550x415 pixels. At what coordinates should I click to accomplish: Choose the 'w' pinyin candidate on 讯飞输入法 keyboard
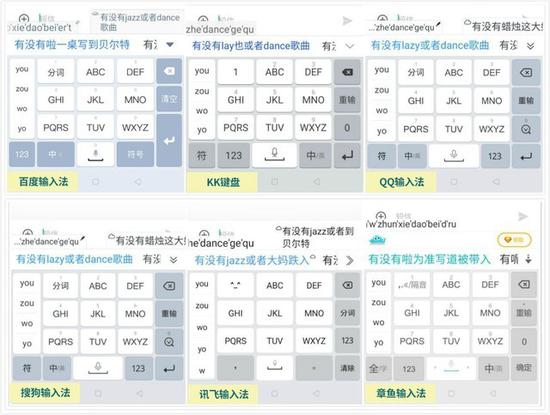[202, 370]
